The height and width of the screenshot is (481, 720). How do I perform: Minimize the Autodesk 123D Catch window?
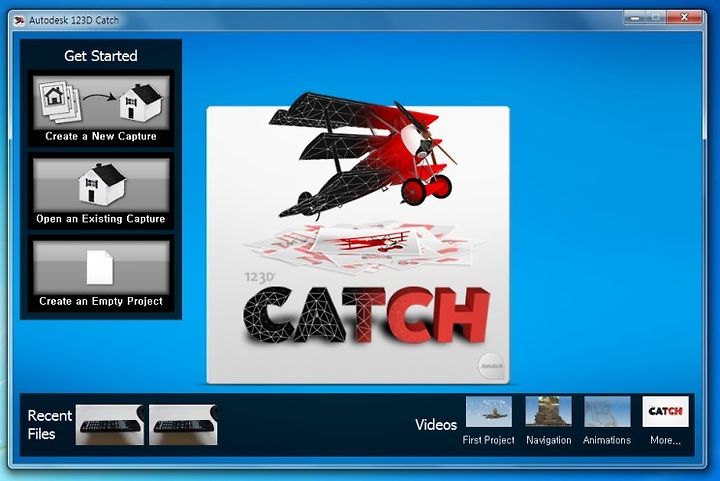click(635, 17)
